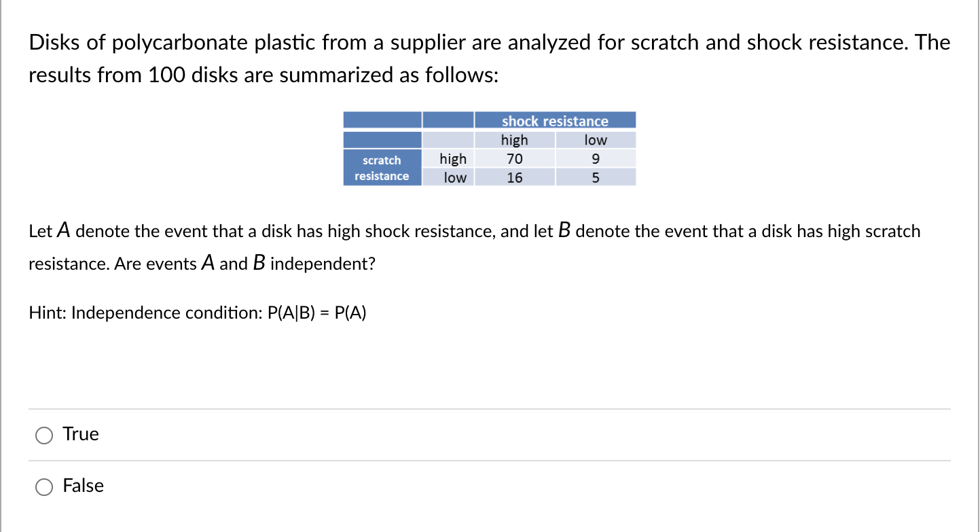Click the independence condition hint text
This screenshot has height=532, width=980.
(x=197, y=313)
